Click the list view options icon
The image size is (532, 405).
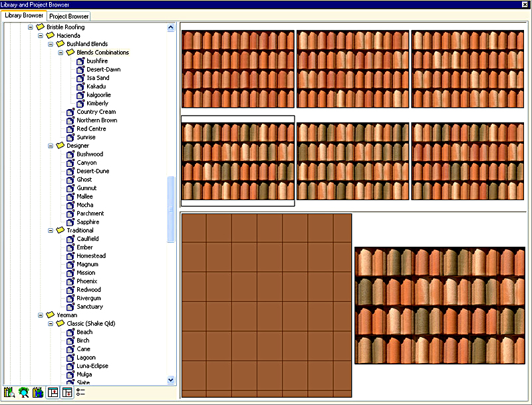click(x=81, y=392)
